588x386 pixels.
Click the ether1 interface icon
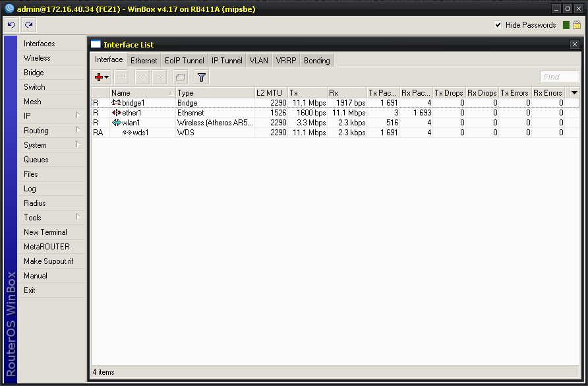point(116,113)
